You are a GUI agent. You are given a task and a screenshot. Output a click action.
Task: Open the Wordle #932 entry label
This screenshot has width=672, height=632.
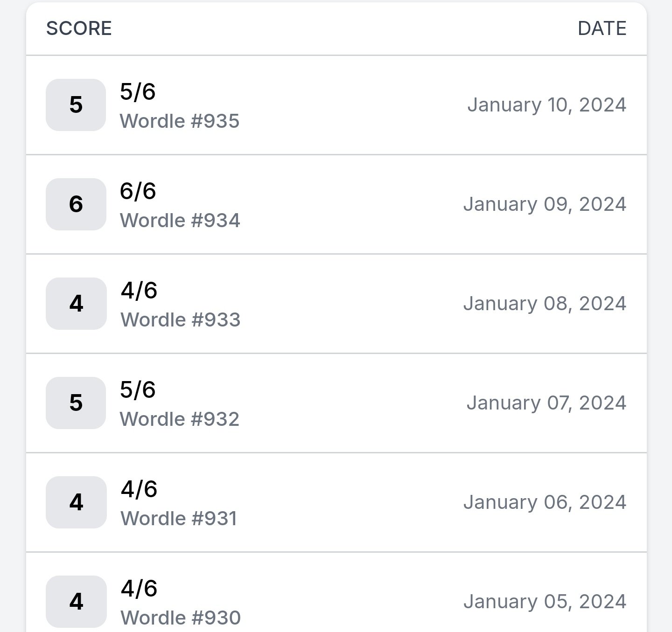coord(180,419)
